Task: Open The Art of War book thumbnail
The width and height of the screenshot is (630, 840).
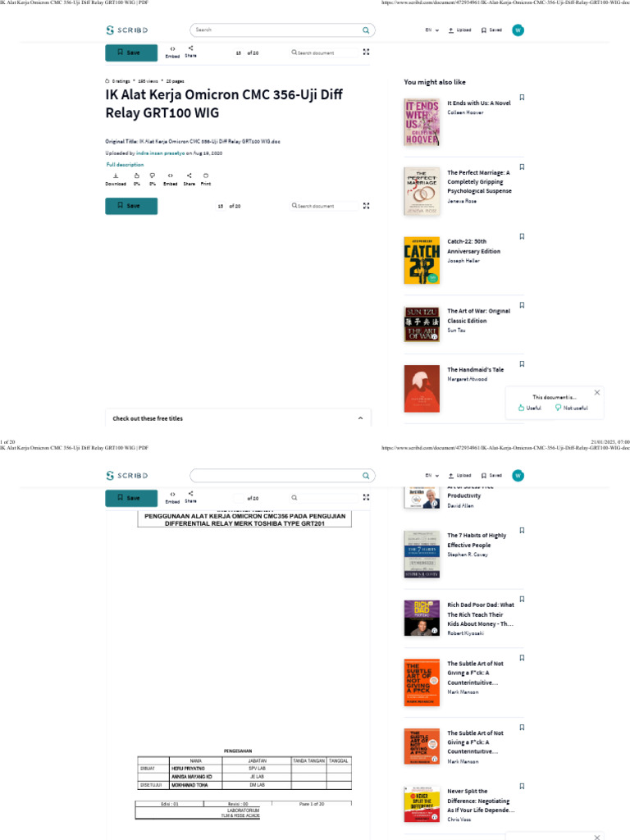Action: click(422, 324)
